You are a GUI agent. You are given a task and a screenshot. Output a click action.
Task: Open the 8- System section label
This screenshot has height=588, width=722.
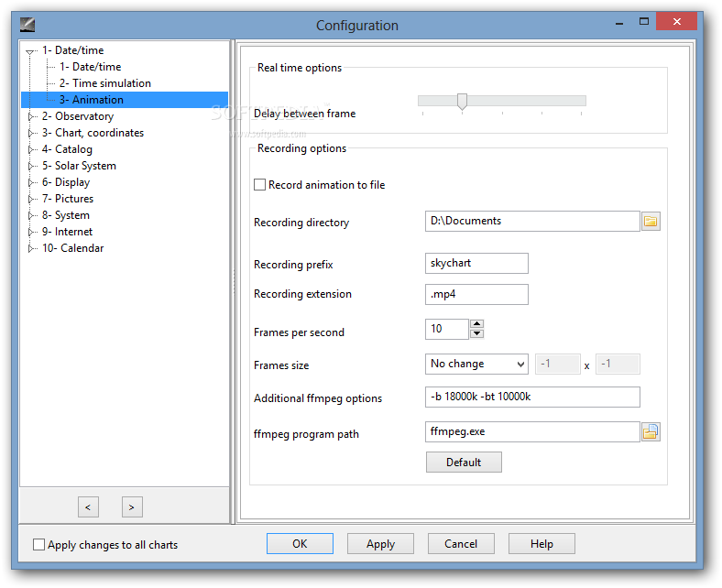[x=66, y=215]
